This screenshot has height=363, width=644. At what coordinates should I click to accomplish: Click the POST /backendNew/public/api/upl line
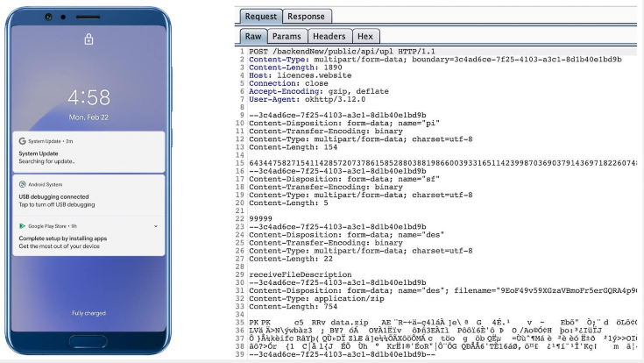(342, 52)
